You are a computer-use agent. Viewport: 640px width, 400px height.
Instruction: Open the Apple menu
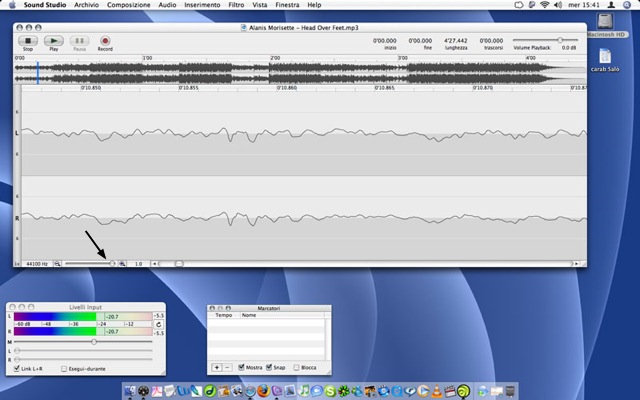[x=12, y=5]
